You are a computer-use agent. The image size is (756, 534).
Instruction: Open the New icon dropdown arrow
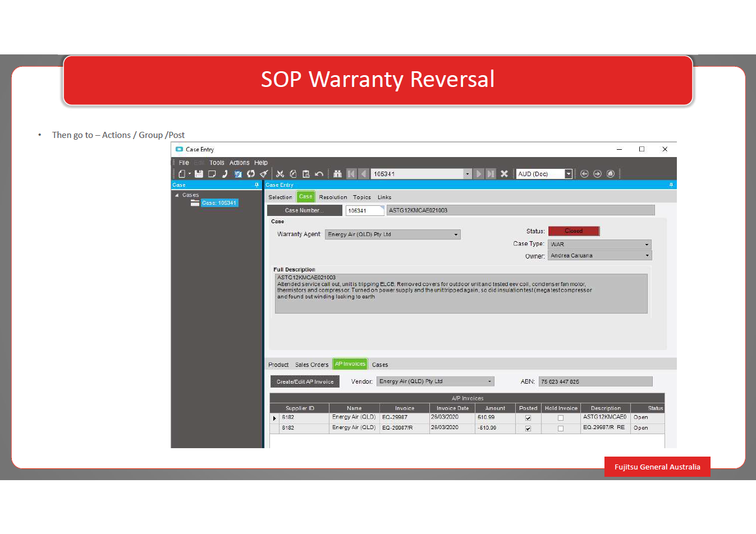point(190,174)
